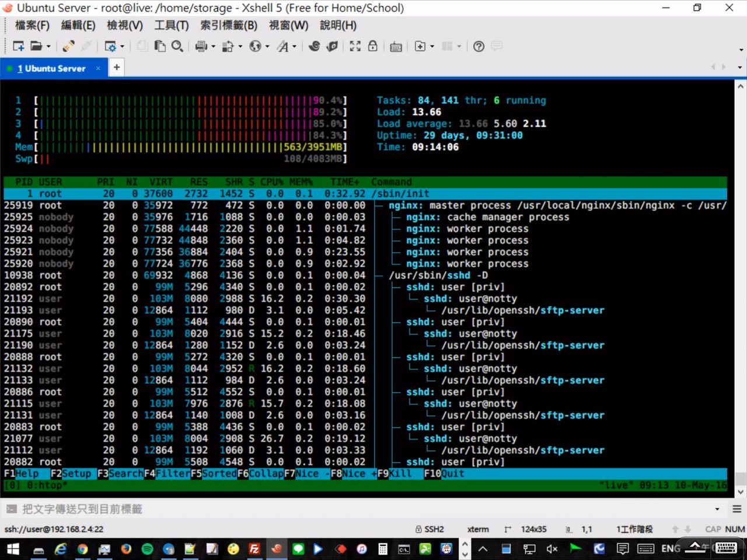
Task: Open the virtual keyboard toolbar icon
Action: click(x=396, y=47)
